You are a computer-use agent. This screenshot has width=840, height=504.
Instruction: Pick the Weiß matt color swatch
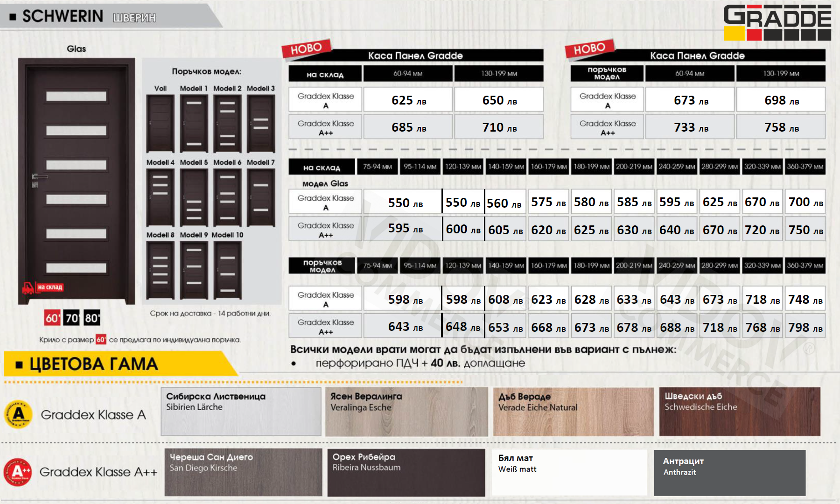point(569,472)
